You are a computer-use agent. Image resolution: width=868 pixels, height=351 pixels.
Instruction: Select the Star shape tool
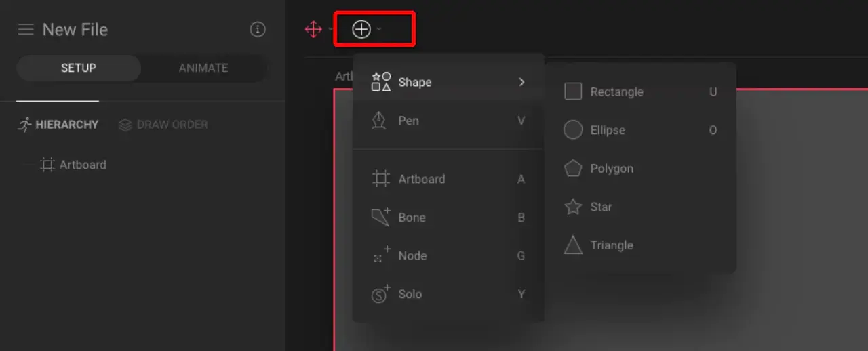(x=600, y=207)
